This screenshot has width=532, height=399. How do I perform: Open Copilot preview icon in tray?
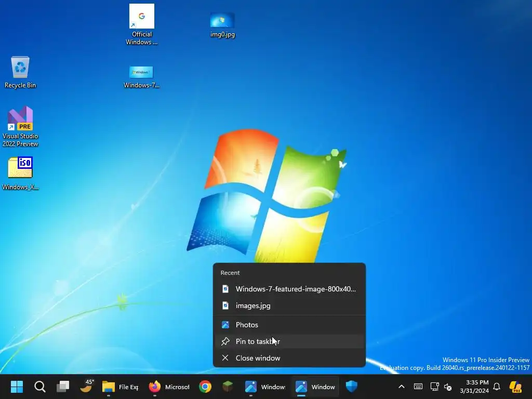point(516,387)
